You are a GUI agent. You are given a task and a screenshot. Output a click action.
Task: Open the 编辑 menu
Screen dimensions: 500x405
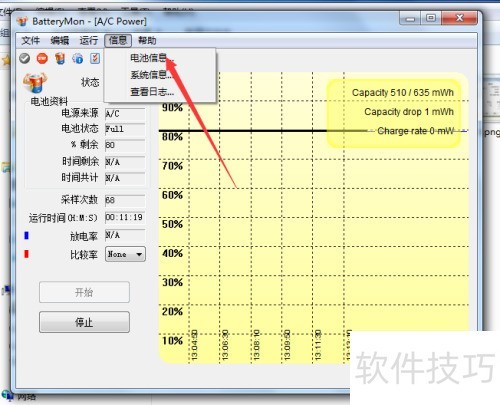click(60, 41)
